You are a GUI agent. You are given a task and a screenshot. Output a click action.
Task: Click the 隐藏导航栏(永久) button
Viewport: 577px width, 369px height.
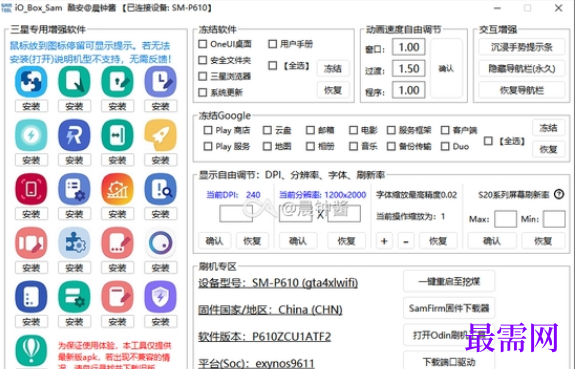(521, 68)
